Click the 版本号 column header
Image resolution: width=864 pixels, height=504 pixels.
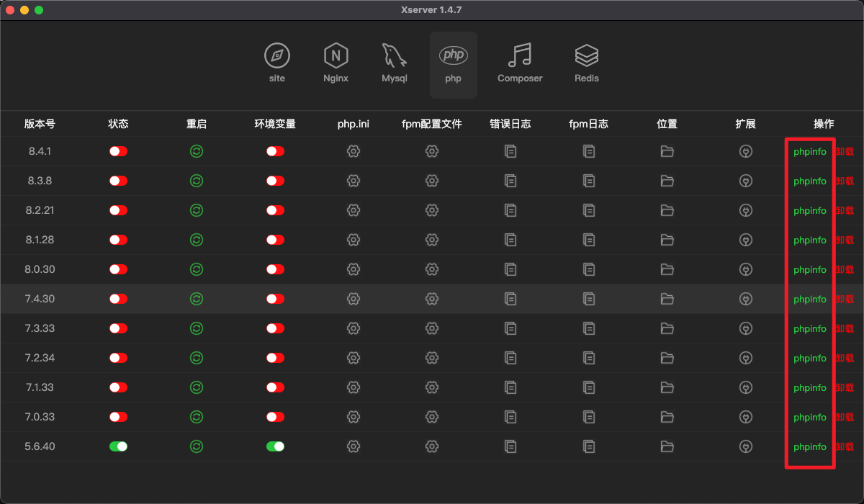[40, 124]
